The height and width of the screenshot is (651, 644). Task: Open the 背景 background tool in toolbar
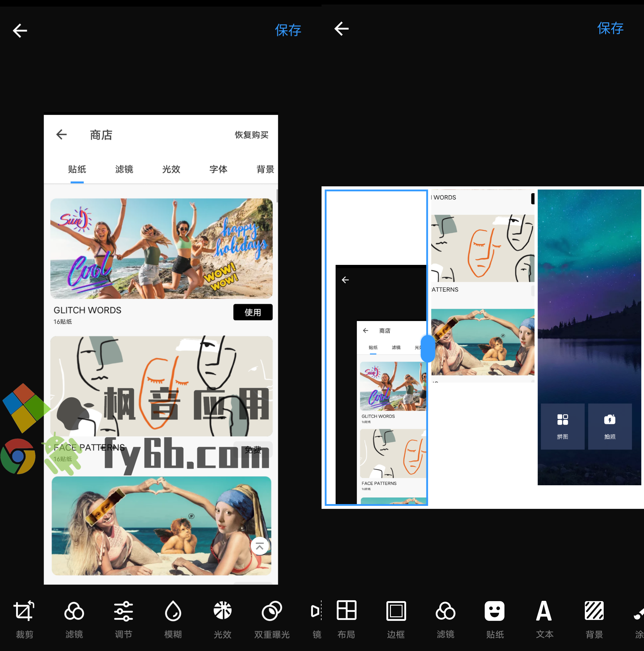point(594,619)
